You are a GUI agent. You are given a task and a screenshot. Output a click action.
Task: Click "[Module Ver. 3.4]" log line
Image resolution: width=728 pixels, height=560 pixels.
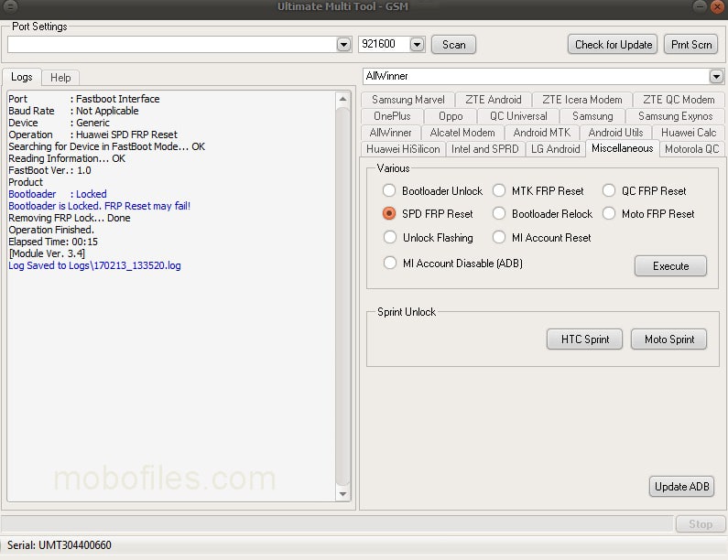[47, 253]
